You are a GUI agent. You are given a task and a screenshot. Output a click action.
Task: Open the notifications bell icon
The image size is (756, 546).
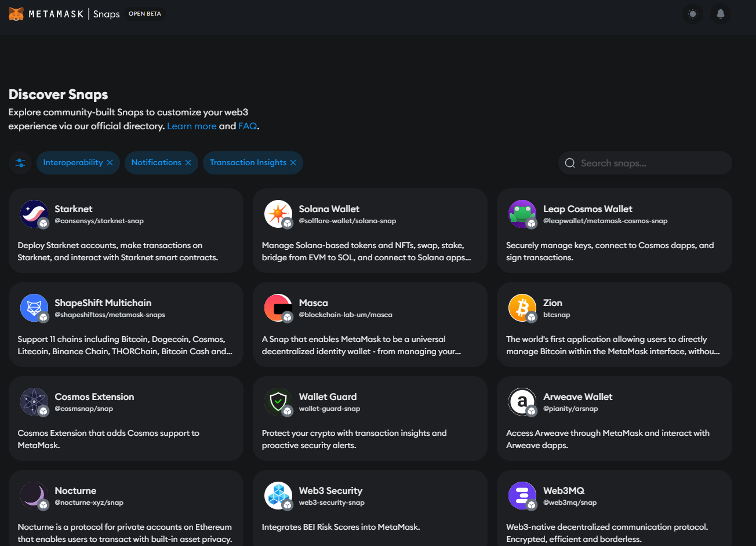[x=721, y=14]
